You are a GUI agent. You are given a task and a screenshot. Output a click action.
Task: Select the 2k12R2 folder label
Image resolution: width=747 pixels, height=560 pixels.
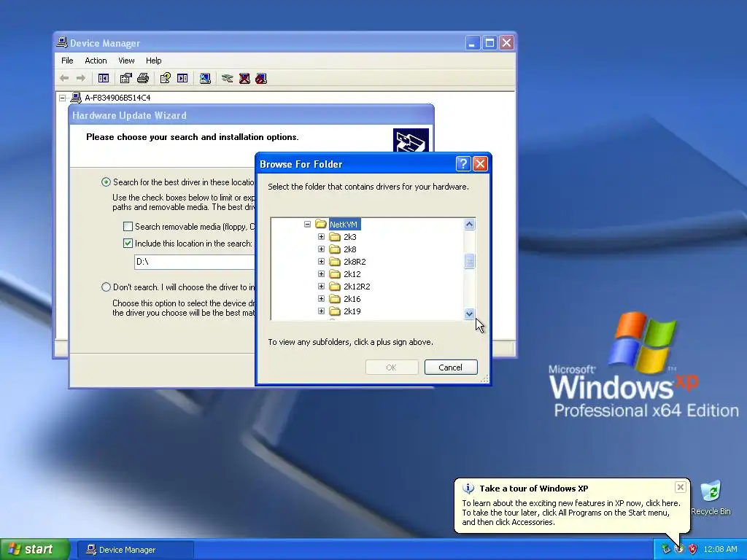(357, 286)
